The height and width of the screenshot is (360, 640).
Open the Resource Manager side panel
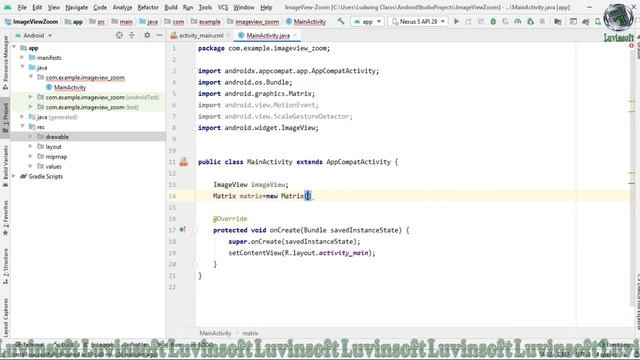(5, 62)
